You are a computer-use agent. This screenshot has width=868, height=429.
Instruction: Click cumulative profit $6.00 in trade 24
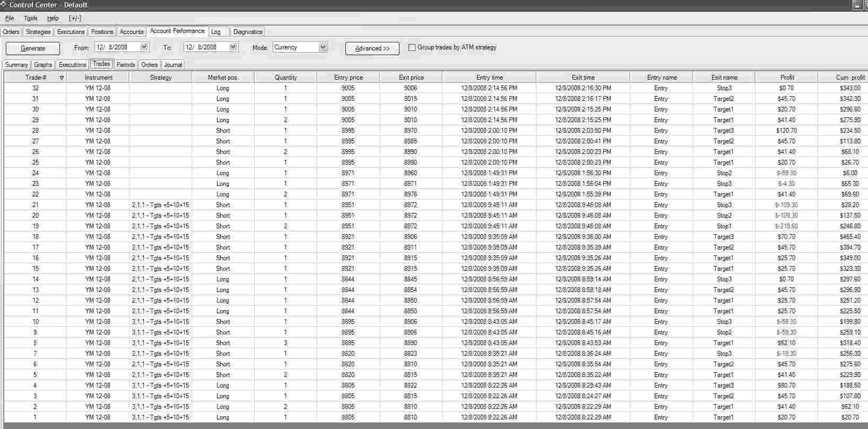tap(844, 173)
